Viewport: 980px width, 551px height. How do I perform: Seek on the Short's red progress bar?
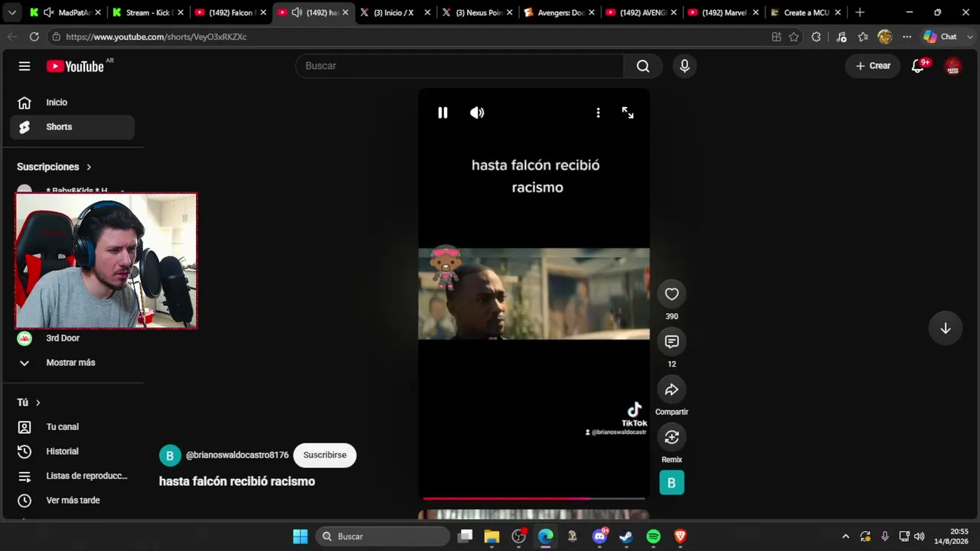(x=534, y=498)
